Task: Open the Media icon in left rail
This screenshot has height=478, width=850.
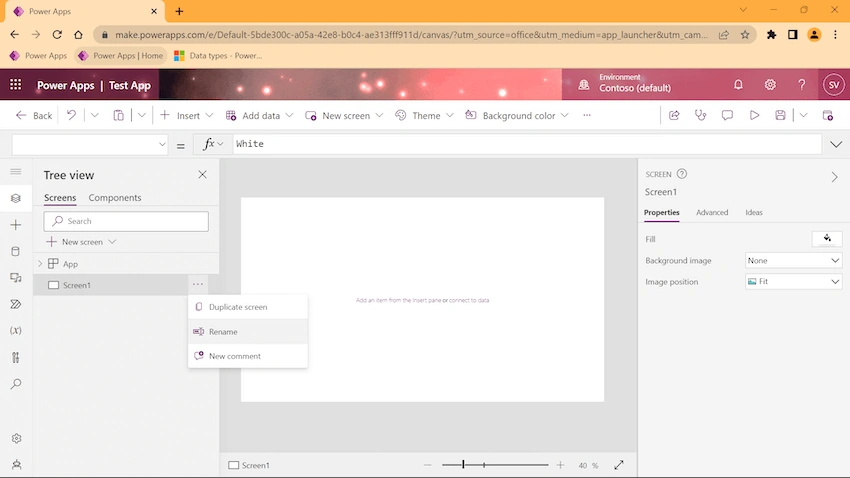Action: (x=16, y=277)
